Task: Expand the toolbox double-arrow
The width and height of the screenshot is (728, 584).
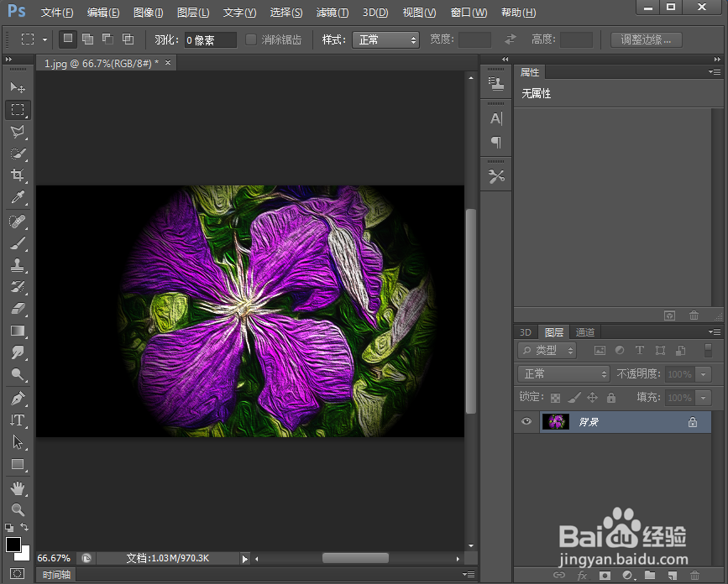Action: (8, 60)
